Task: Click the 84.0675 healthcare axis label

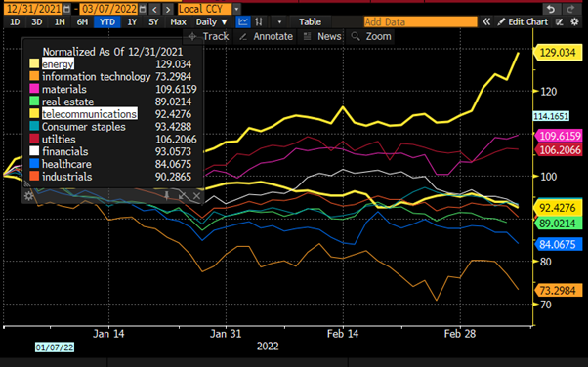Action: (558, 244)
